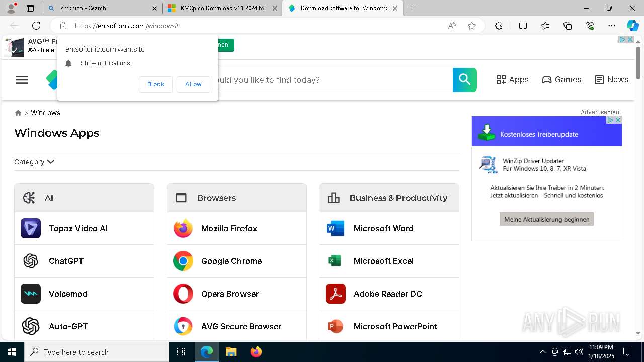Open the Games menu on Softonic
Viewport: 644px width, 362px height.
coord(561,80)
